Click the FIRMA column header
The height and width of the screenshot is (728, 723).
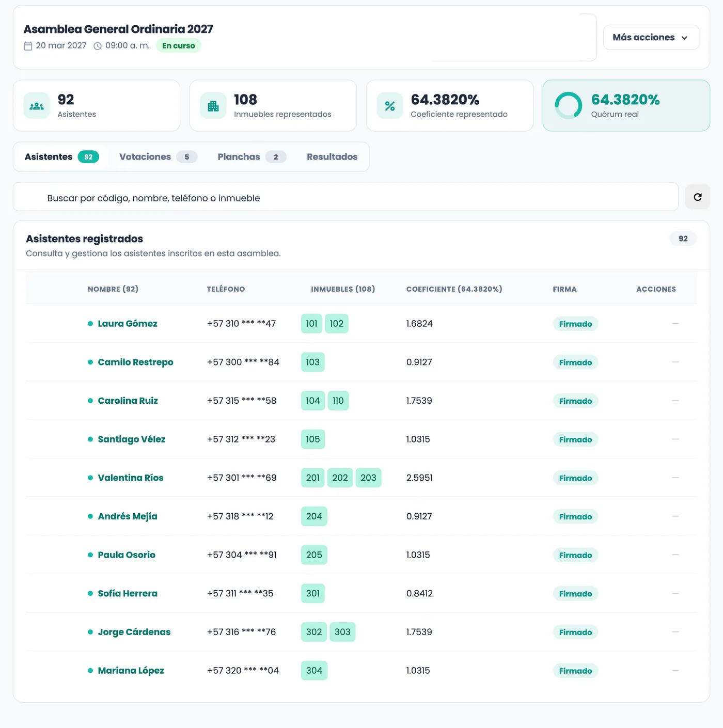[x=564, y=289]
